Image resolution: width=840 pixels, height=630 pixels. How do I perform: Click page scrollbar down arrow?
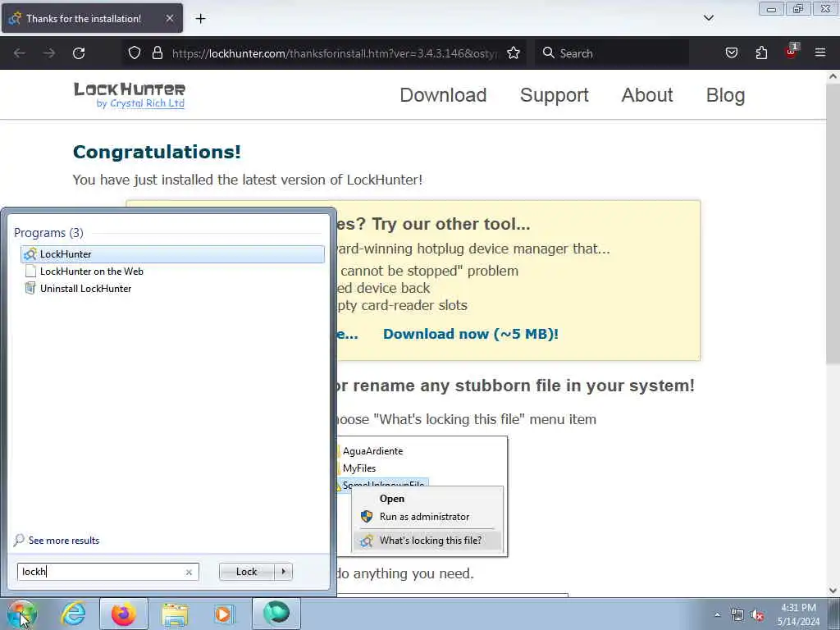pos(833,590)
